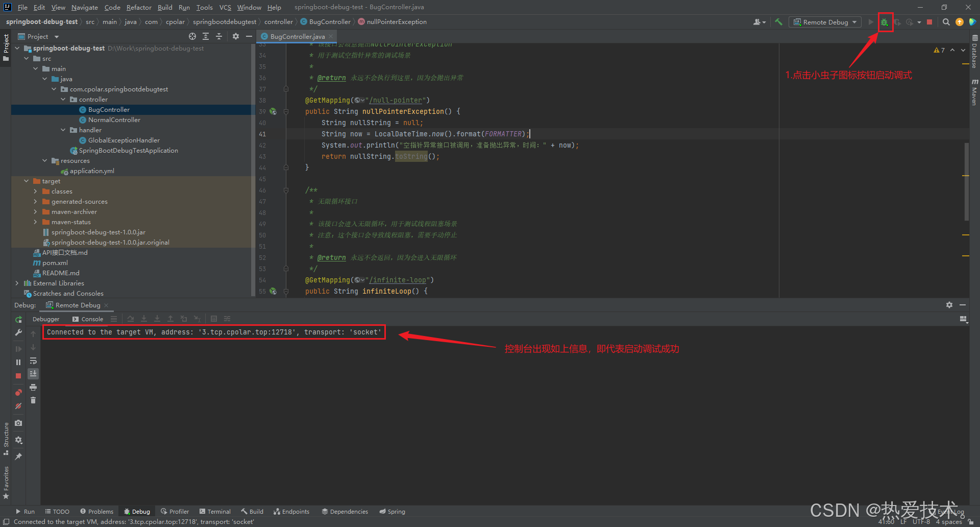Click the Rerun Remote Debug icon
The width and height of the screenshot is (980, 527).
(x=18, y=319)
